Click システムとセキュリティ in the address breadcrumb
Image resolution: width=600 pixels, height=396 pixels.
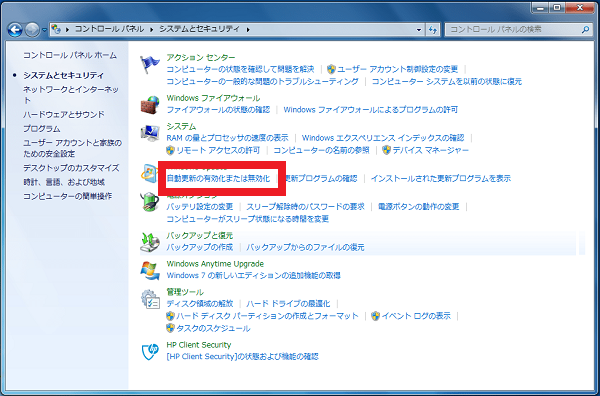click(x=199, y=29)
